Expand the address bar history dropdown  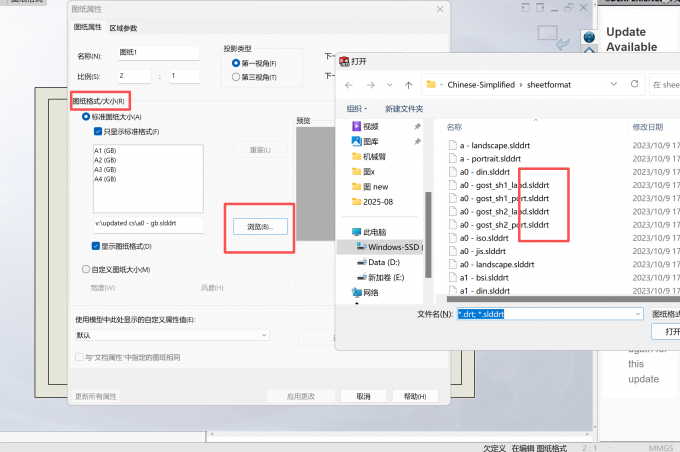[x=614, y=84]
